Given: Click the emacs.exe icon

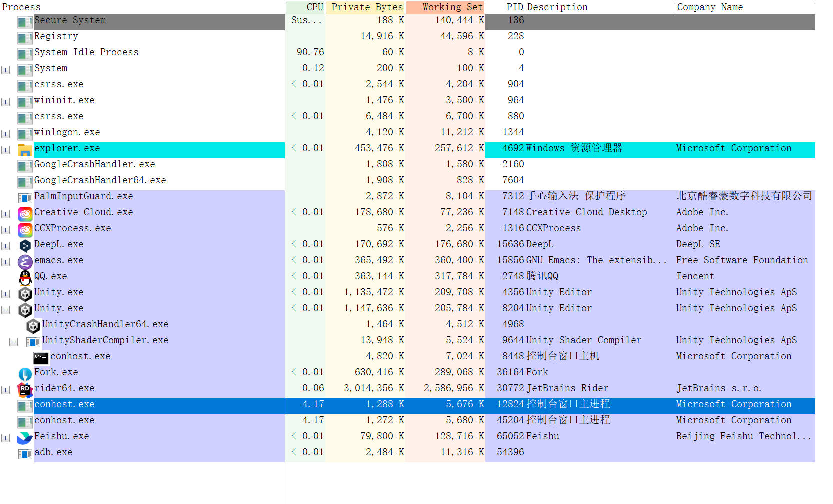Looking at the screenshot, I should tap(25, 261).
